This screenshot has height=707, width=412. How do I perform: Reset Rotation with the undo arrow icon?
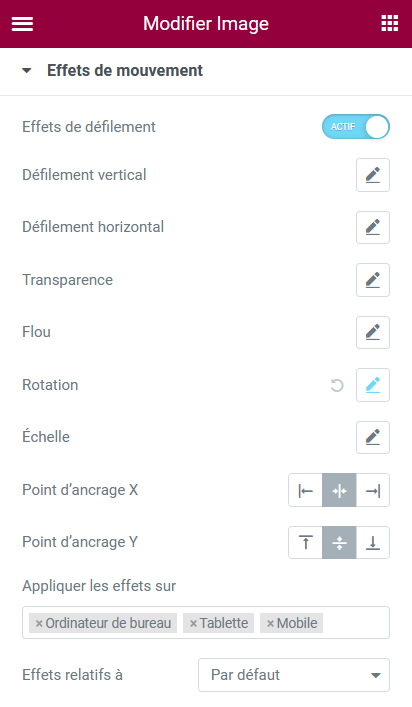(x=337, y=386)
